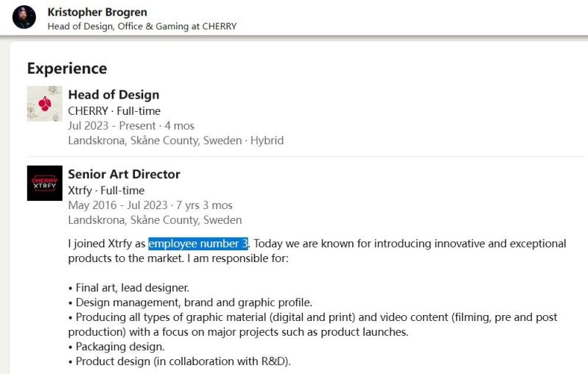
Task: Click the Xtrfy · Full-time company line
Action: coord(106,191)
